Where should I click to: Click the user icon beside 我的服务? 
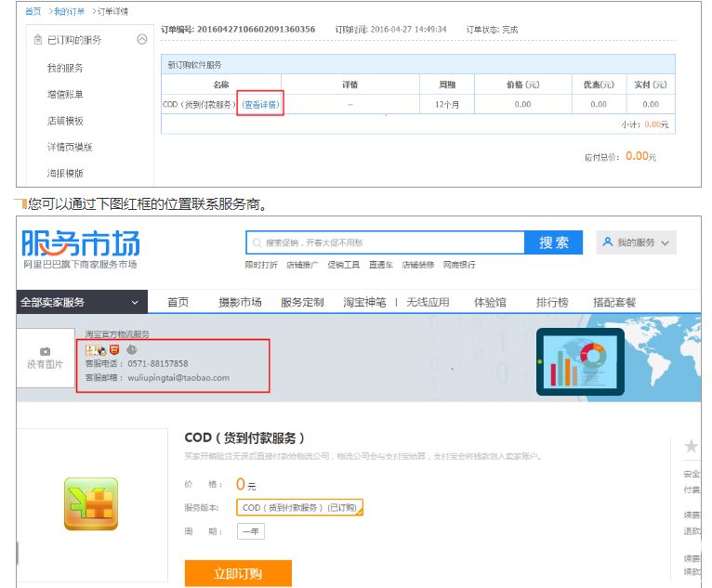point(608,242)
